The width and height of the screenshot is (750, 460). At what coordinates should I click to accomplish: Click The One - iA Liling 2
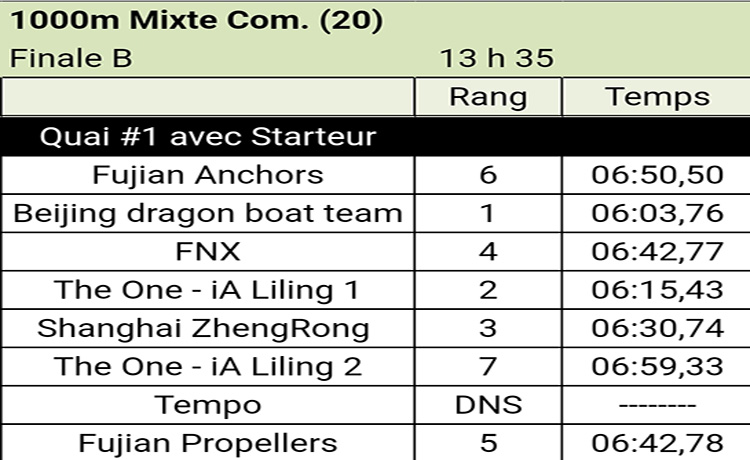click(208, 366)
